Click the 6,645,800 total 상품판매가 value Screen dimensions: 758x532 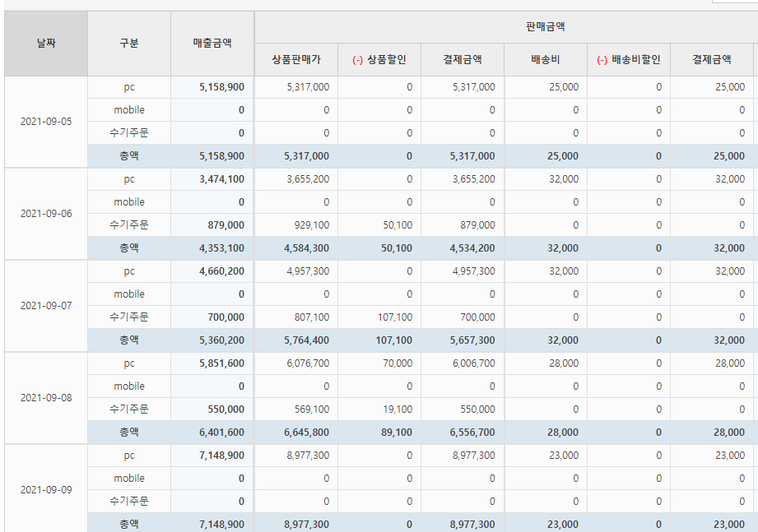306,433
